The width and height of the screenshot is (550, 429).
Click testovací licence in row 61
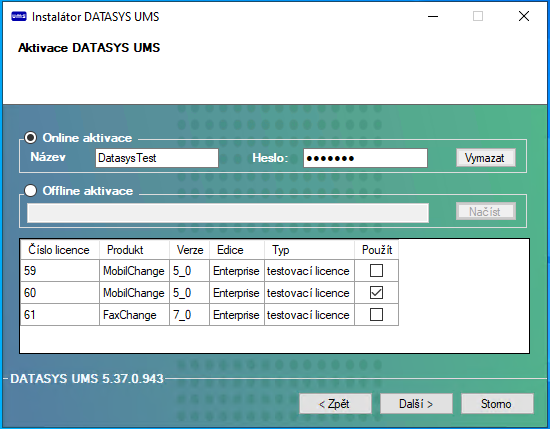(x=309, y=315)
